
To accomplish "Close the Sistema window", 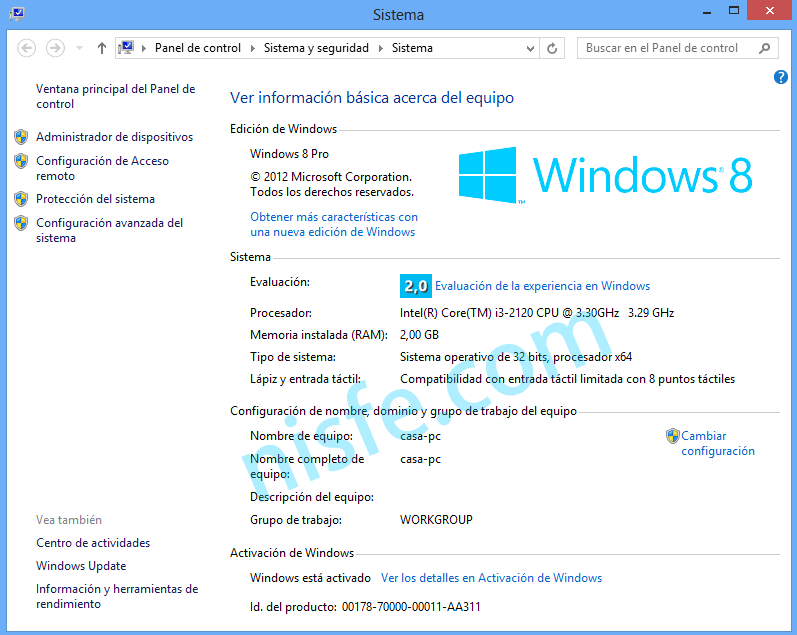I will point(770,11).
